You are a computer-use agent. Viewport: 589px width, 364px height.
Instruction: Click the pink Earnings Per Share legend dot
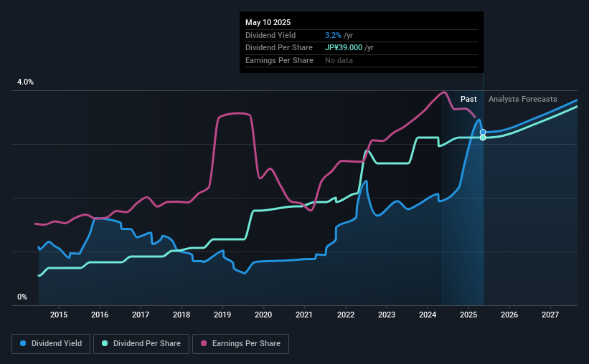point(204,343)
